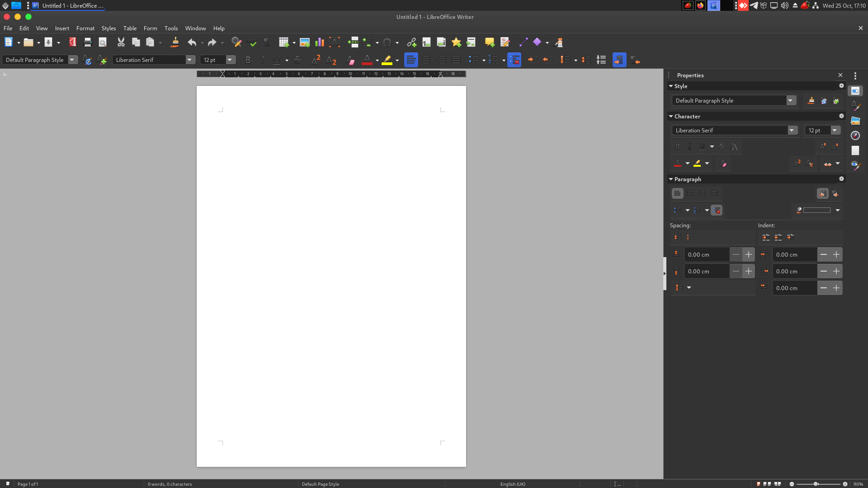Open the Format menu
Image resolution: width=868 pixels, height=488 pixels.
point(85,28)
